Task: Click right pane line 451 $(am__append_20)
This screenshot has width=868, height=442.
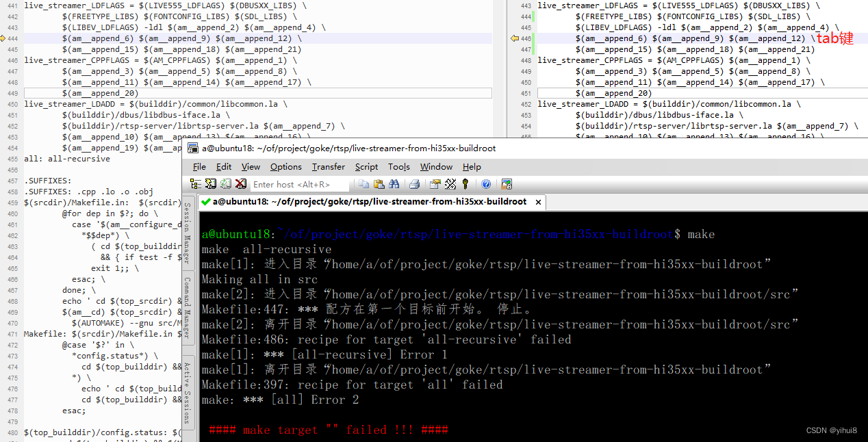Action: pos(613,93)
